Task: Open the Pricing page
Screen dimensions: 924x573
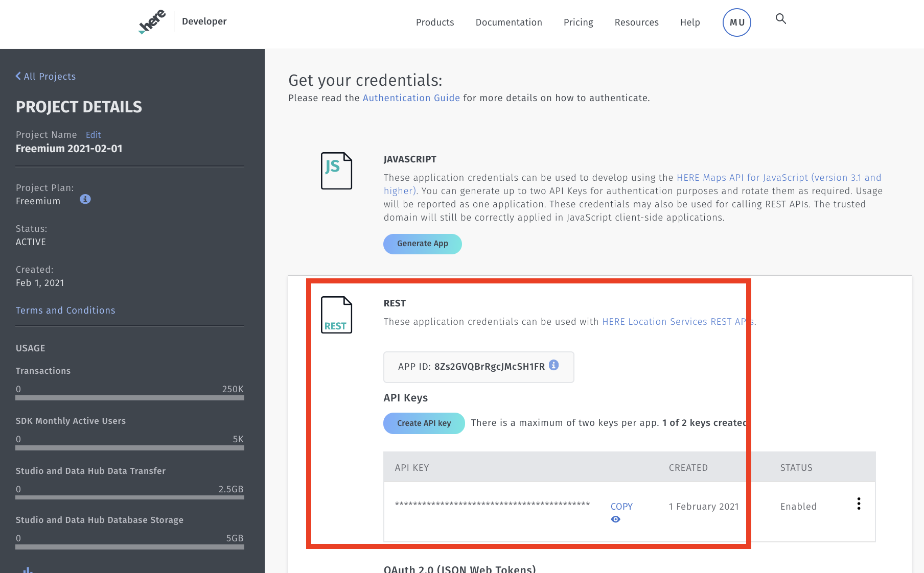Action: pos(578,22)
